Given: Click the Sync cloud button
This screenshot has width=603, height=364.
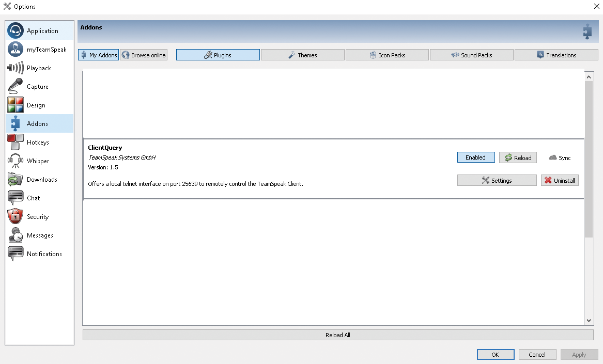Looking at the screenshot, I should click(560, 157).
